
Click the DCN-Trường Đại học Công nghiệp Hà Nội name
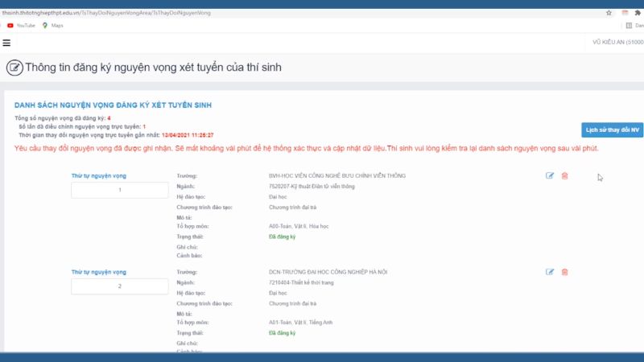(328, 272)
